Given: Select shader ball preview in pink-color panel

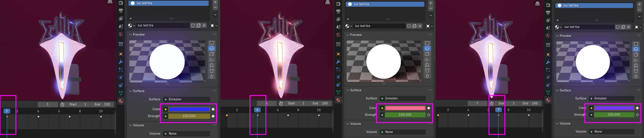Looking at the screenshot, I should (x=427, y=65).
